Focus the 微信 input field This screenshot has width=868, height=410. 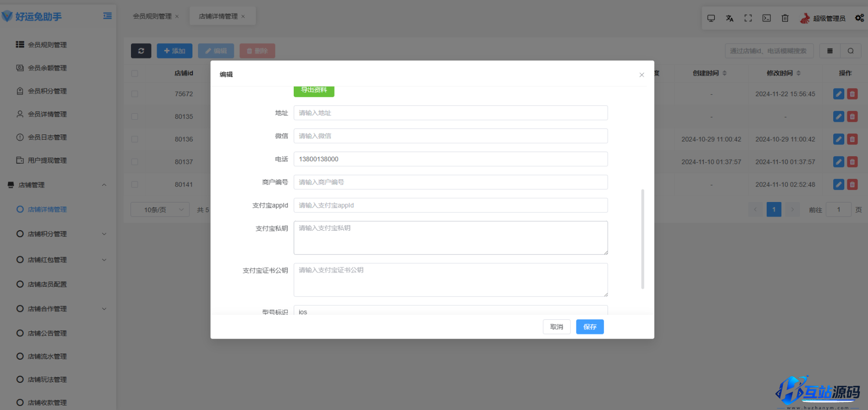[450, 136]
